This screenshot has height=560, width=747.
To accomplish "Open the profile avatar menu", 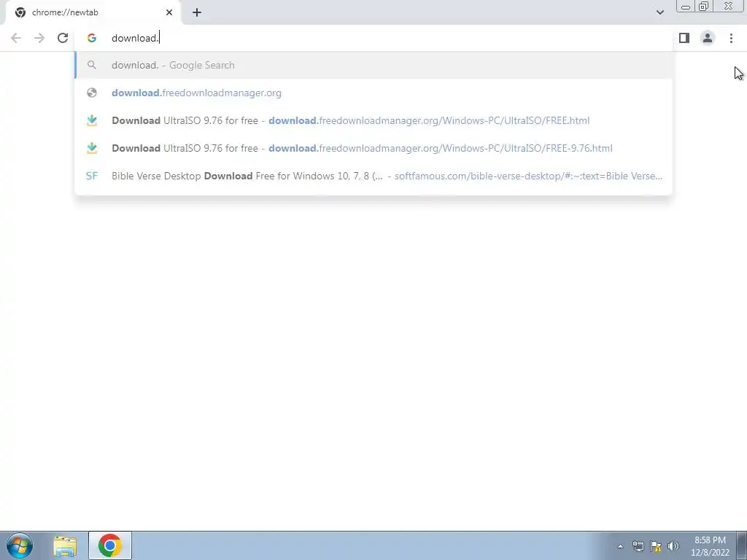I will (x=708, y=38).
